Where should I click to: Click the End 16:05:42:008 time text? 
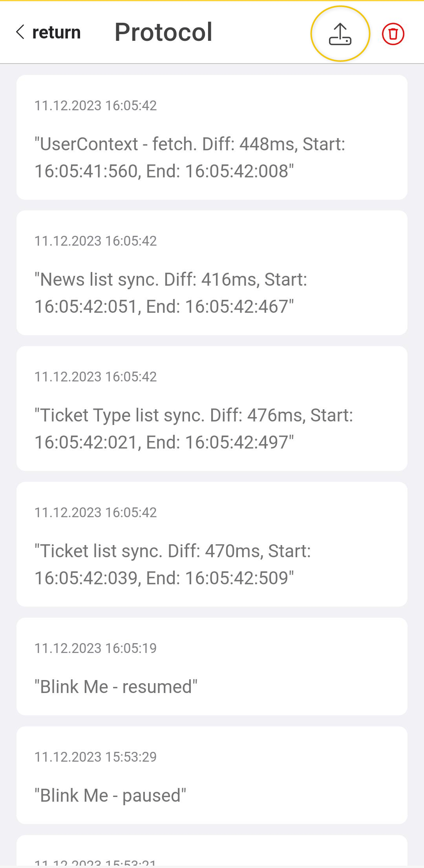click(x=220, y=171)
